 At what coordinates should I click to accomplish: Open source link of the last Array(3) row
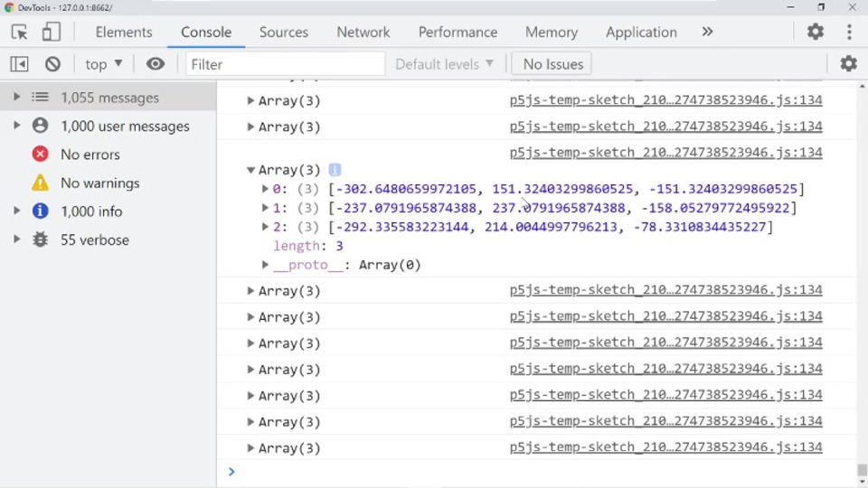(666, 447)
